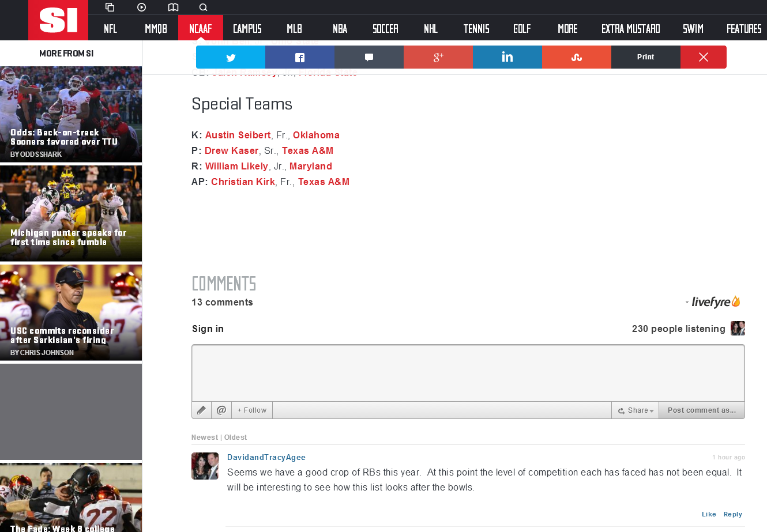The width and height of the screenshot is (767, 532).
Task: Open Extra Mustard section
Action: click(x=630, y=28)
